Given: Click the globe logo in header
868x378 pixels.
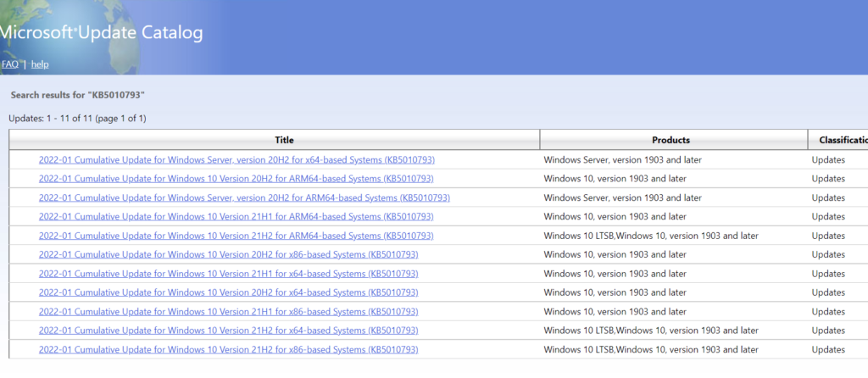Looking at the screenshot, I should coord(70,36).
